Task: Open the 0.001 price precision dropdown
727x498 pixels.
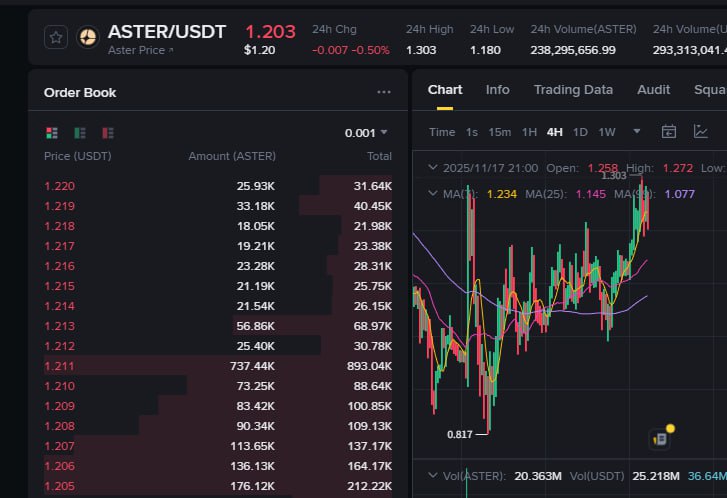Action: [x=365, y=133]
